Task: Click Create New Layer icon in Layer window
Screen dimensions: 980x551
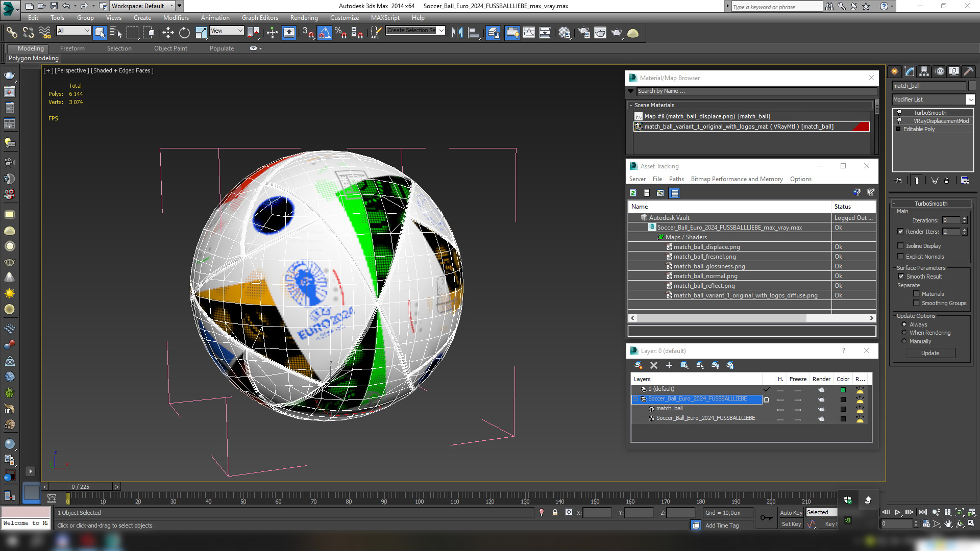Action: click(639, 365)
